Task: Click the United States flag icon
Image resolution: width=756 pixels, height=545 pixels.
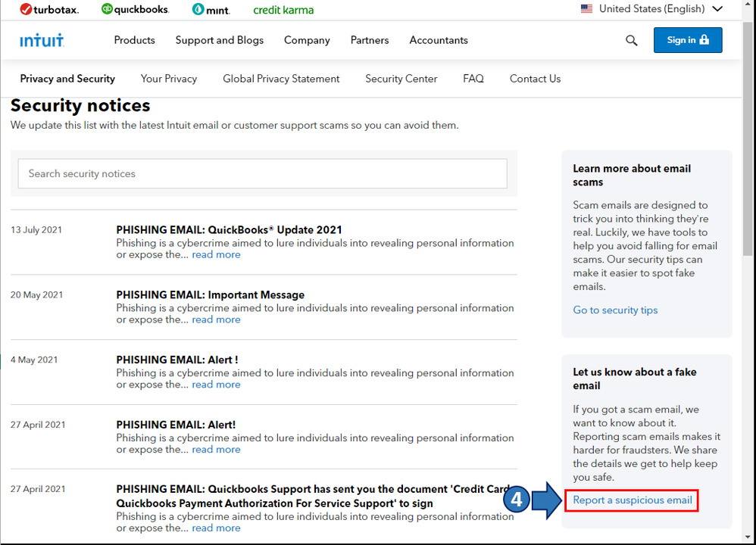Action: 586,8
